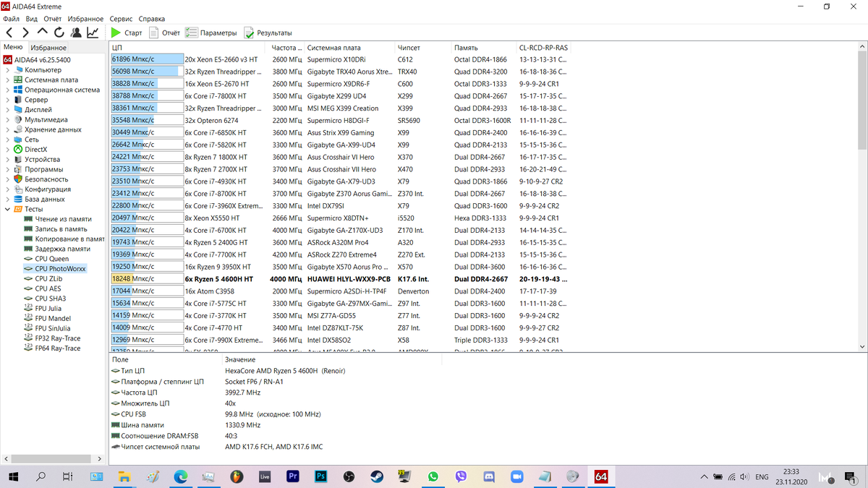The width and height of the screenshot is (868, 488).
Task: Open the Сервис menu
Action: pyautogui.click(x=120, y=19)
